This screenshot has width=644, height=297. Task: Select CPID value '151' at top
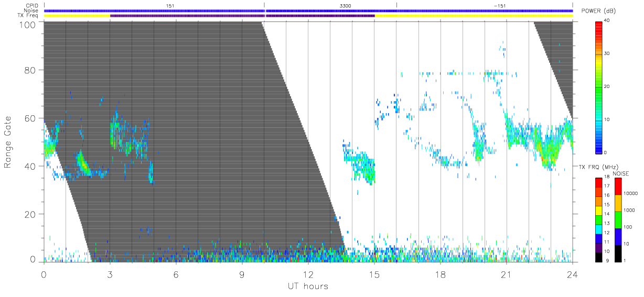tap(170, 5)
